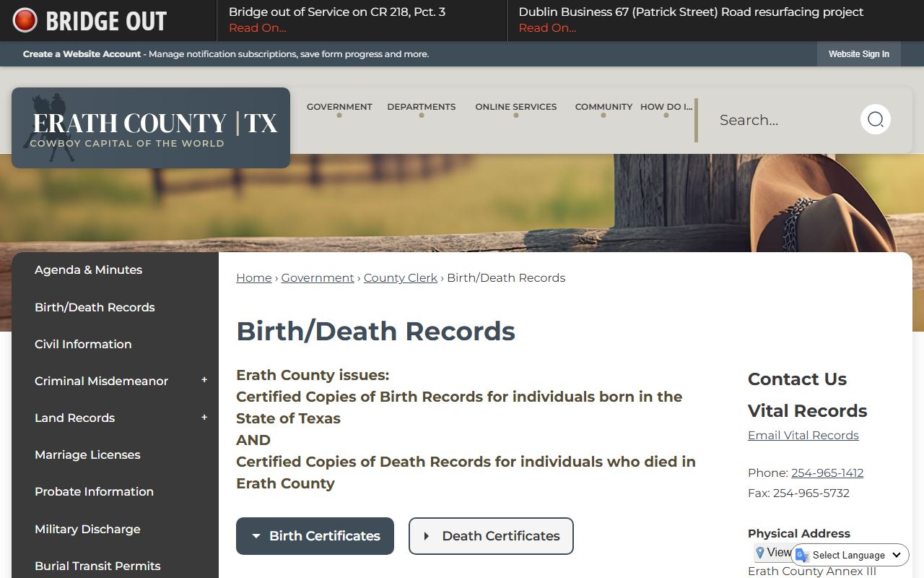Read On for CR 218 bridge alert
Screen dimensions: 924x578
coord(258,27)
